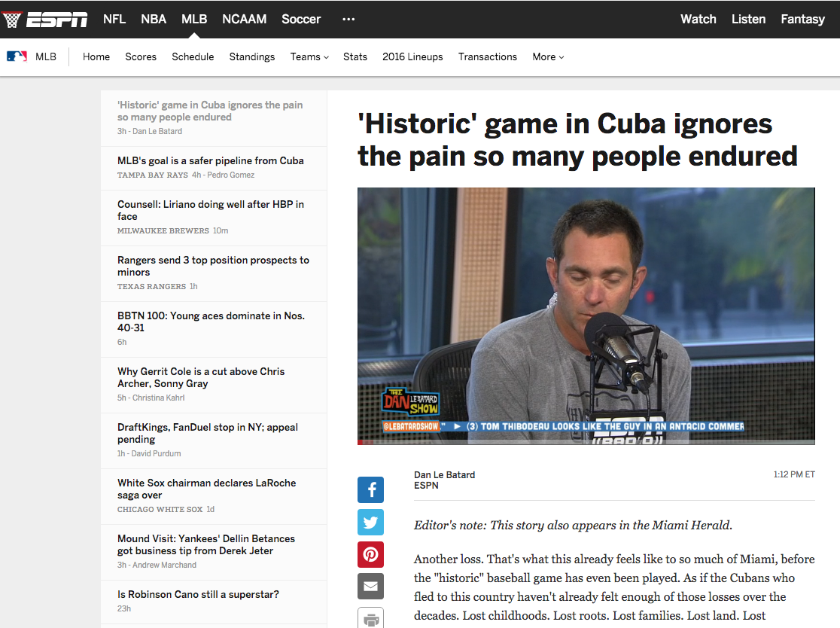This screenshot has width=840, height=628.
Task: Open the three-dots more sports menu
Action: (x=348, y=20)
